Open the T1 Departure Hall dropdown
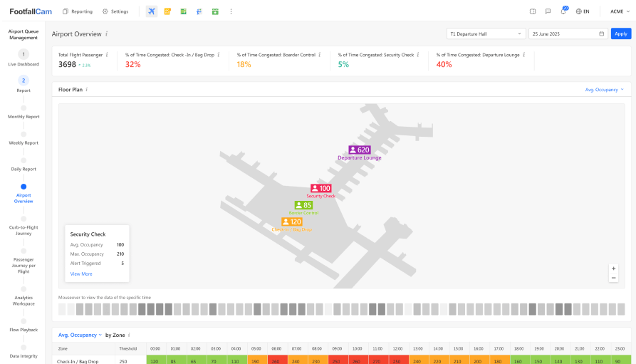636x364 pixels. click(x=485, y=33)
